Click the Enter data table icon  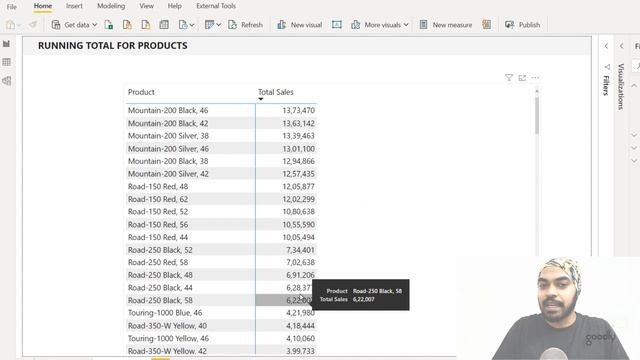pos(164,25)
